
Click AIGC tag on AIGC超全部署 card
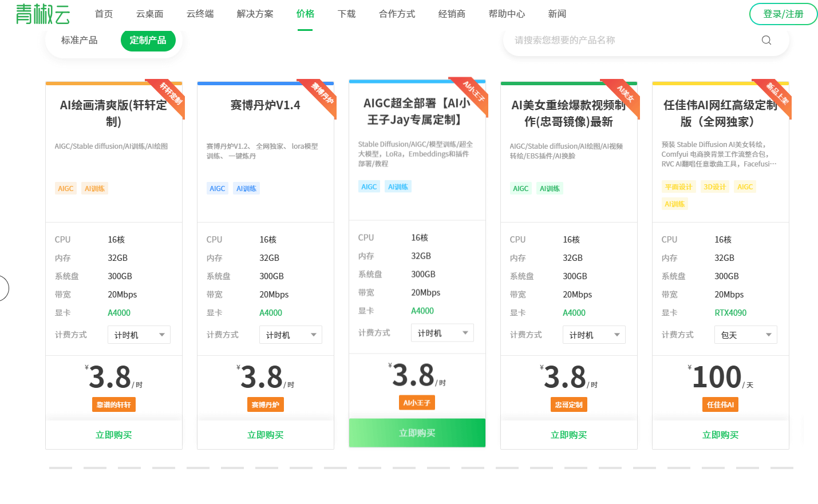point(369,186)
